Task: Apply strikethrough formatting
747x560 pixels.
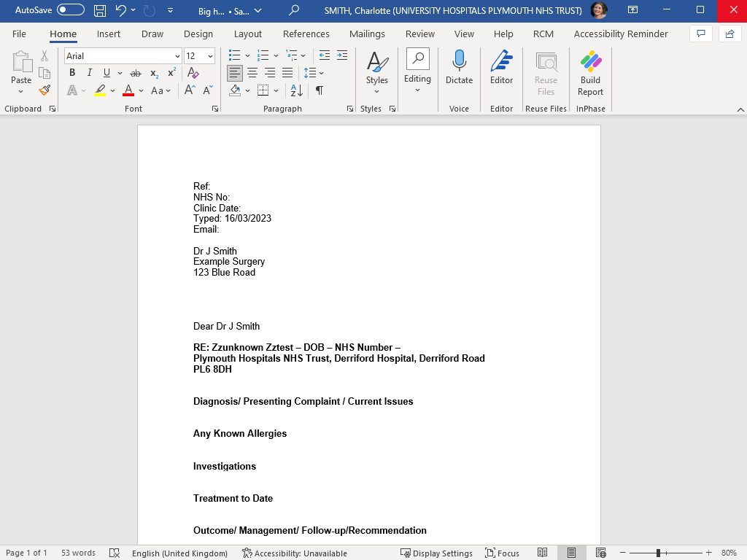Action: coord(136,73)
